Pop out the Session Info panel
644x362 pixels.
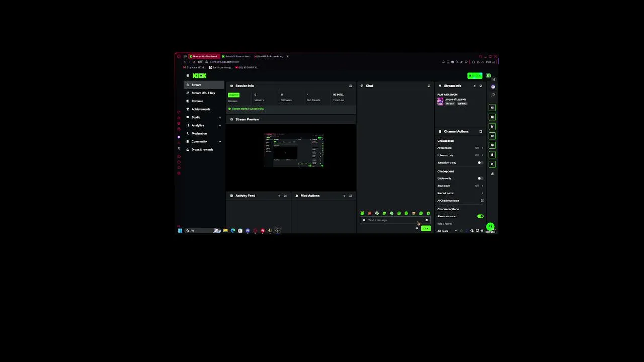(x=350, y=86)
